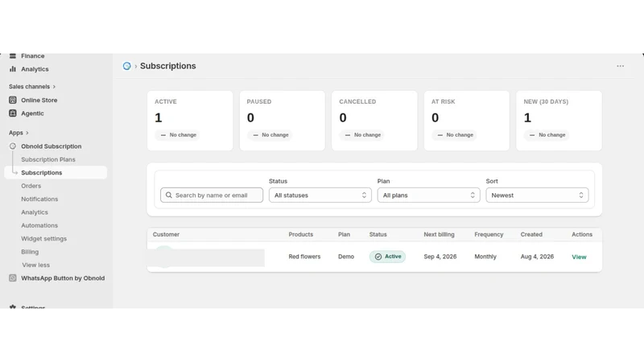The image size is (644, 362).
Task: Expand the Apps section
Action: [19, 133]
